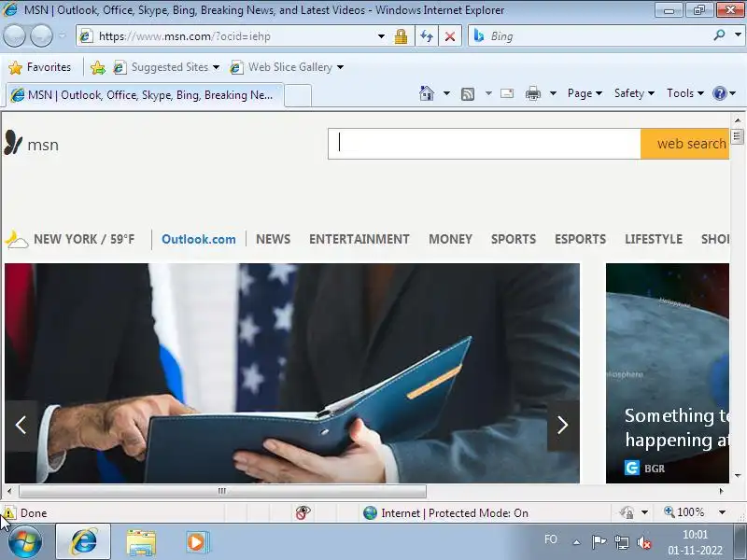Screen dimensions: 747x560
Task: Open the Windows Start button
Action: [24, 542]
